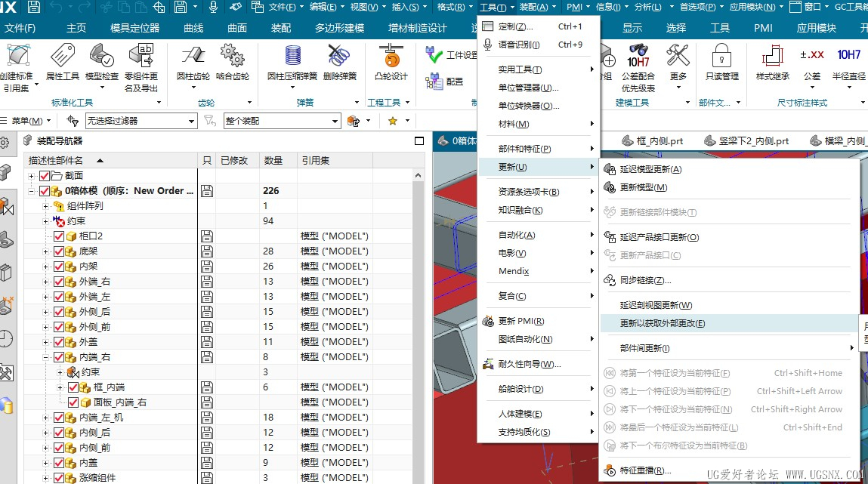Expand the 组件阵列 tree node
Image resolution: width=868 pixels, height=484 pixels.
click(46, 206)
